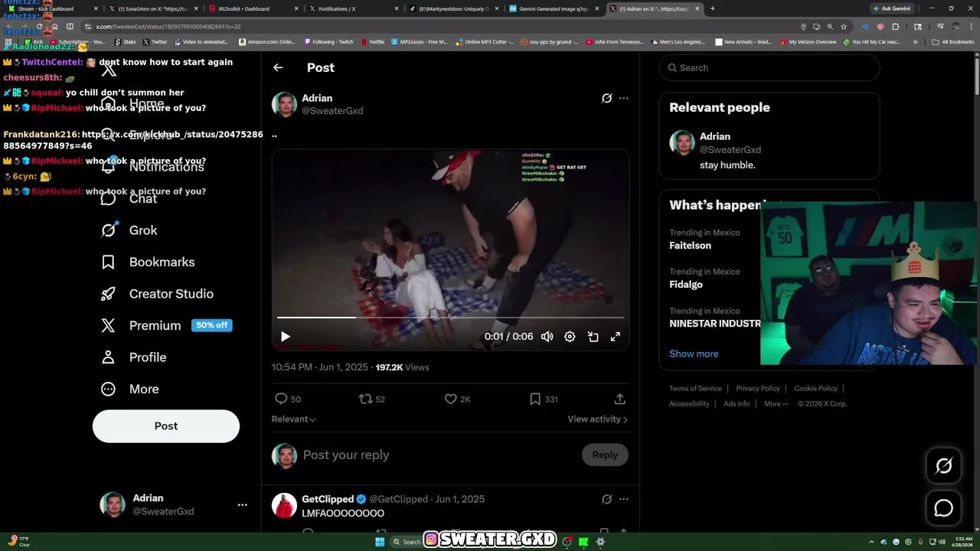
Task: Open the More sidebar menu
Action: click(x=129, y=389)
